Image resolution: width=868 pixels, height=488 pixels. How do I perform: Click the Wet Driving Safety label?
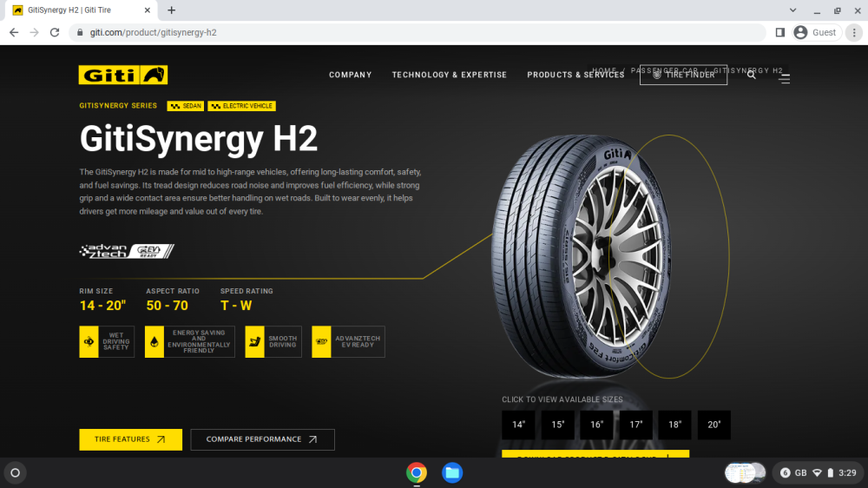tap(116, 342)
